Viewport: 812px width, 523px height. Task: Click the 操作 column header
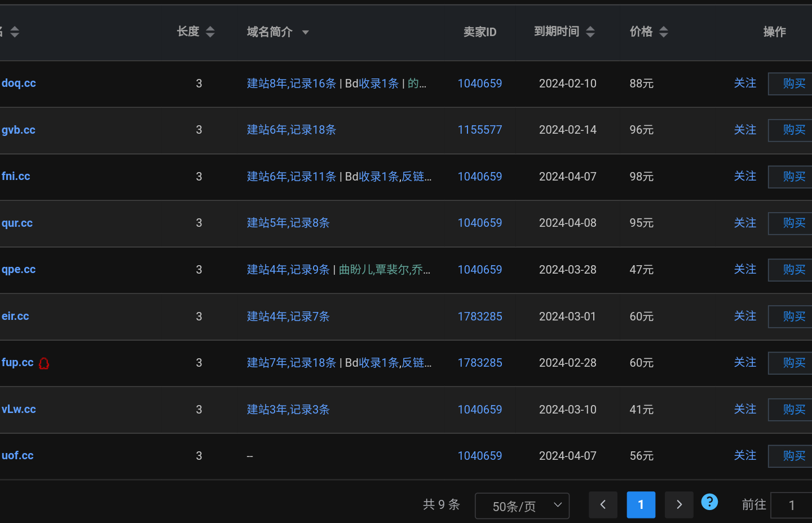(774, 32)
